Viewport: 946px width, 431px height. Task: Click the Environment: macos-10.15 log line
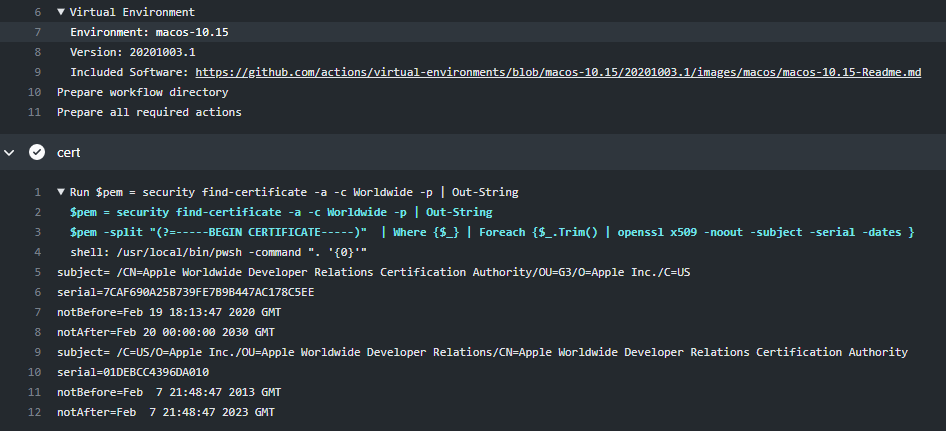(x=149, y=32)
